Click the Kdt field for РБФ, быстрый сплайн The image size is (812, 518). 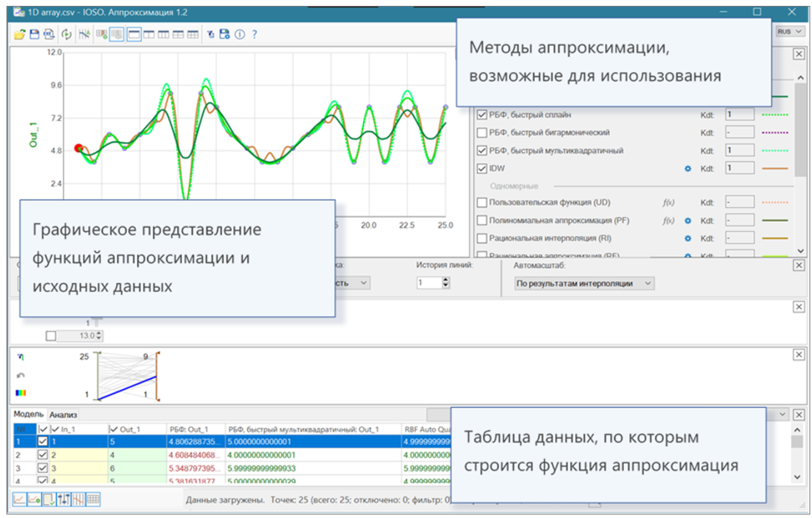tap(739, 115)
